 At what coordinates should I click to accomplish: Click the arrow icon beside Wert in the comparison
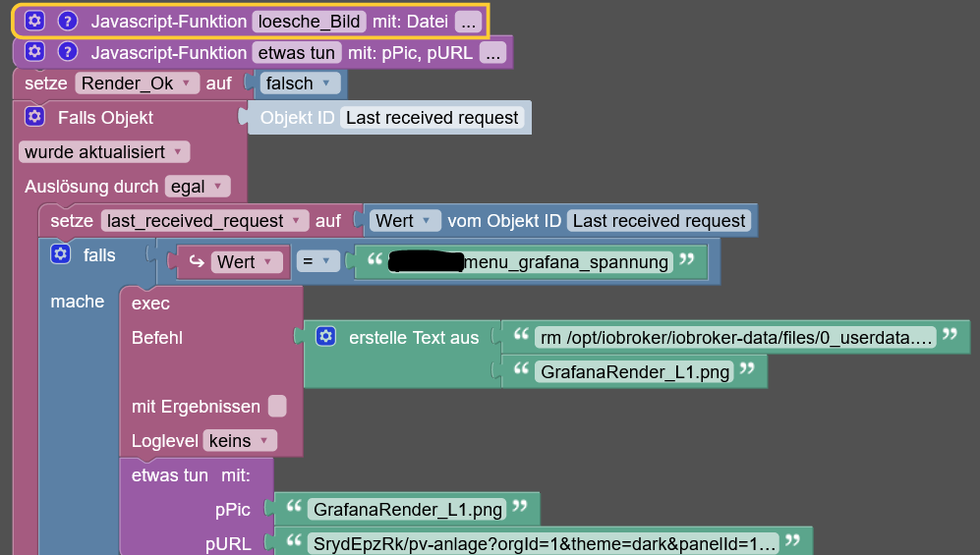[x=197, y=261]
